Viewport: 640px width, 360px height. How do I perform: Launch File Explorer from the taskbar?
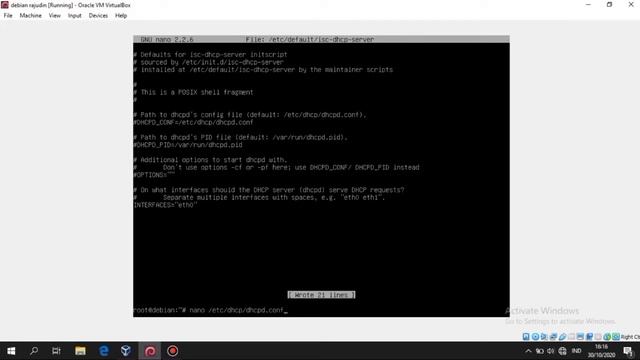coord(80,351)
